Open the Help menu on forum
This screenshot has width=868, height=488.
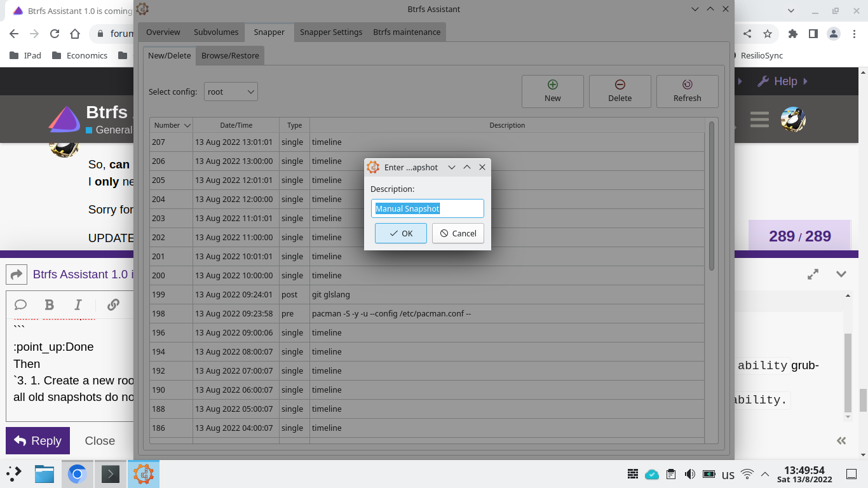click(783, 81)
